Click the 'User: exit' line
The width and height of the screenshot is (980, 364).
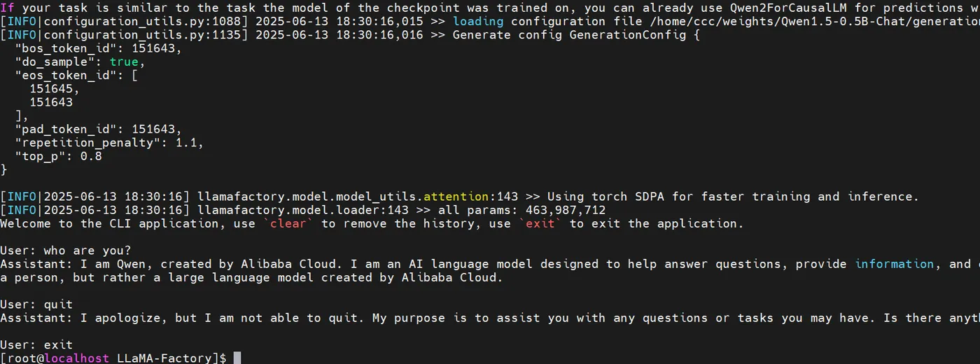(36, 344)
